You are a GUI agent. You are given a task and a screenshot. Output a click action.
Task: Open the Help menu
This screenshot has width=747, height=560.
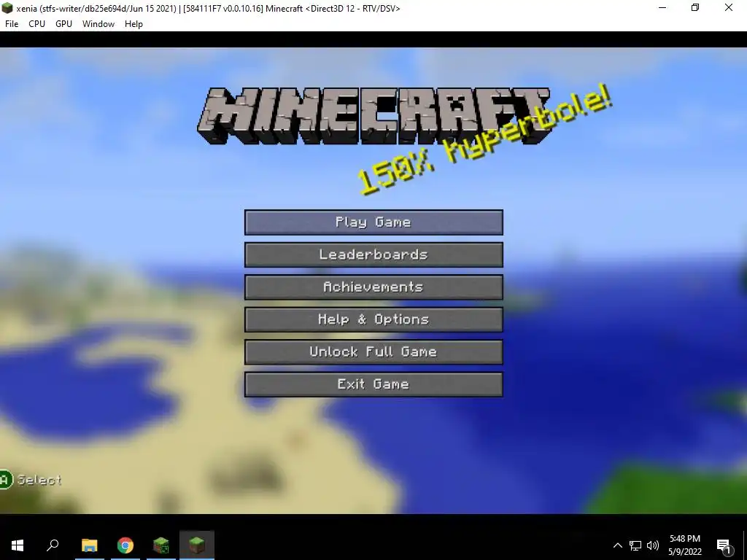click(133, 24)
